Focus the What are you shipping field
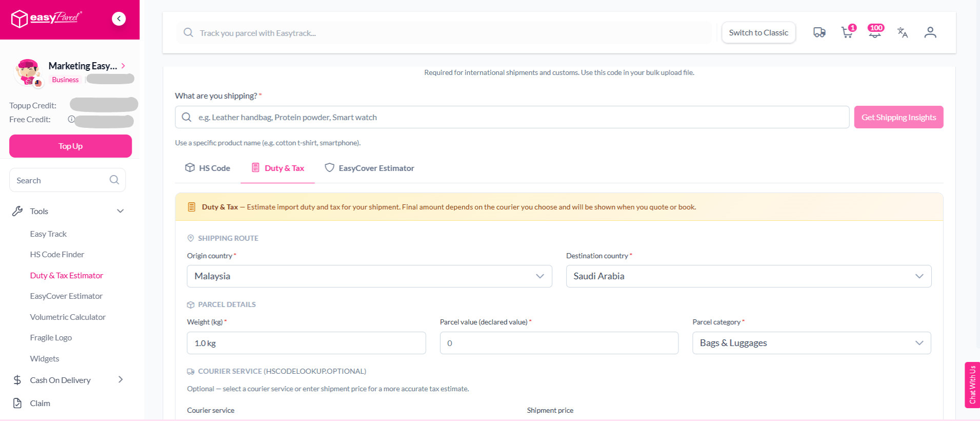Viewport: 980px width, 421px height. [512, 117]
